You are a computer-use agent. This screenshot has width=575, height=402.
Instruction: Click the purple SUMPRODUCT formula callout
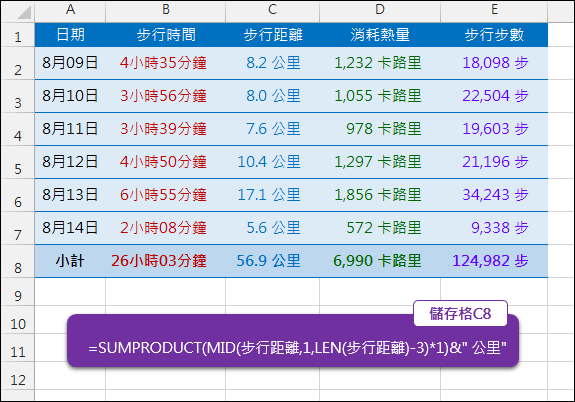coord(293,341)
